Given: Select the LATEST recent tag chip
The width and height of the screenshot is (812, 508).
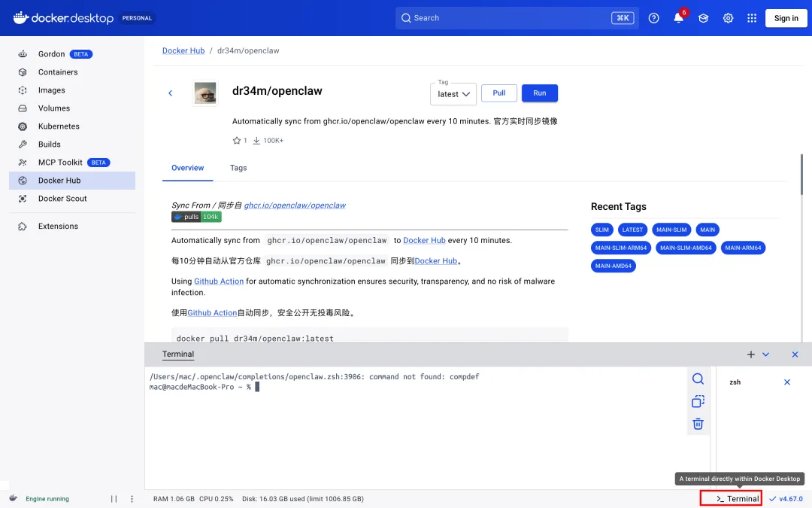Looking at the screenshot, I should point(632,230).
